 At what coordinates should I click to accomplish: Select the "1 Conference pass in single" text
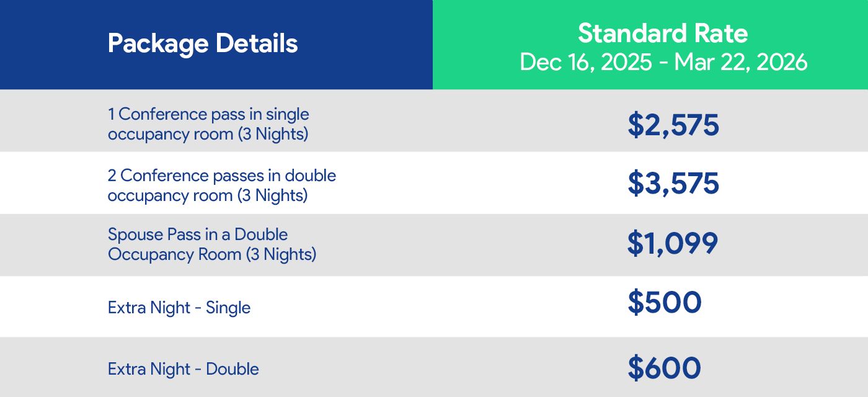[x=208, y=114]
